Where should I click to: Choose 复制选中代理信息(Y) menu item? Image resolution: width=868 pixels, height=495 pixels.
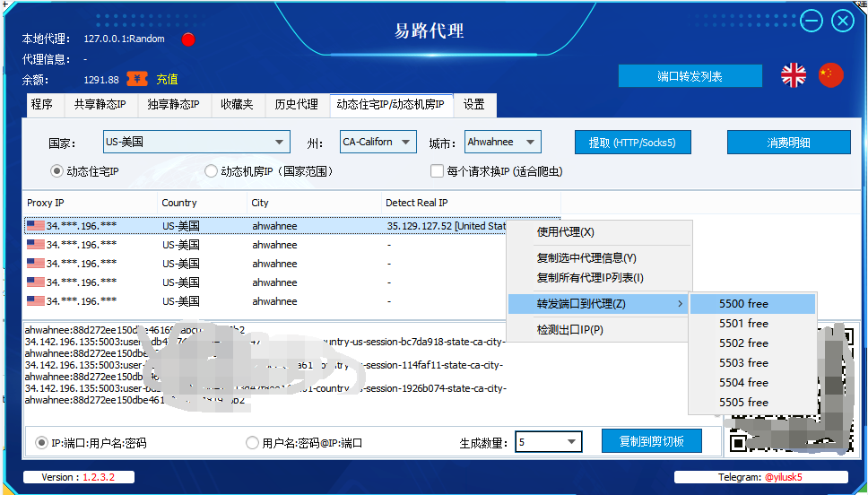pos(599,258)
